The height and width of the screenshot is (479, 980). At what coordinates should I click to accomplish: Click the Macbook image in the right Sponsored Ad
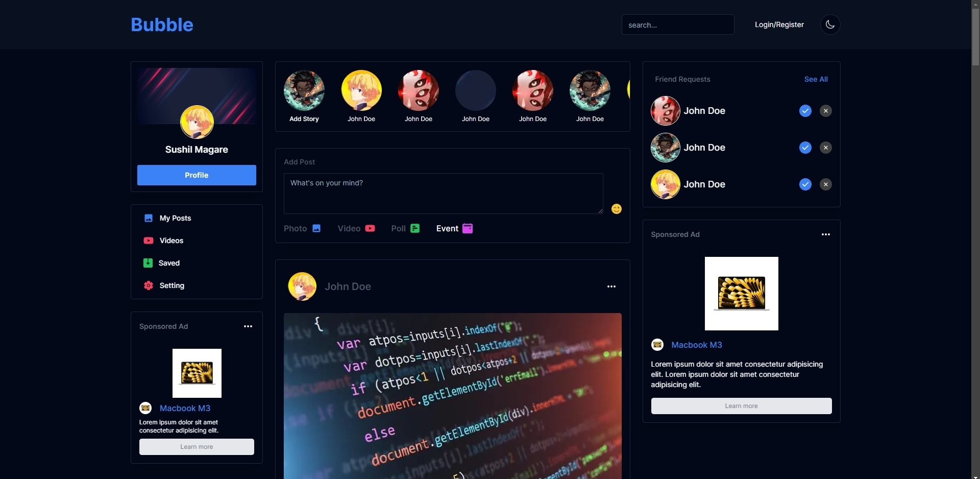[x=741, y=294]
